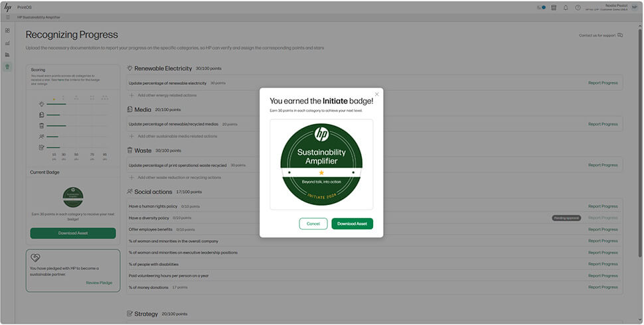Screen dimensions: 644x325
Task: Click the Renewable Electricity lightbulb heading icon
Action: coord(129,68)
